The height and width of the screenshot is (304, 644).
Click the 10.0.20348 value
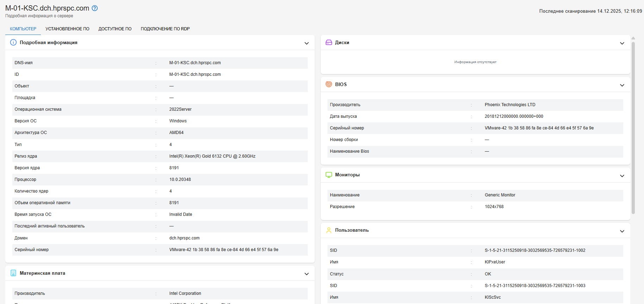click(x=180, y=180)
